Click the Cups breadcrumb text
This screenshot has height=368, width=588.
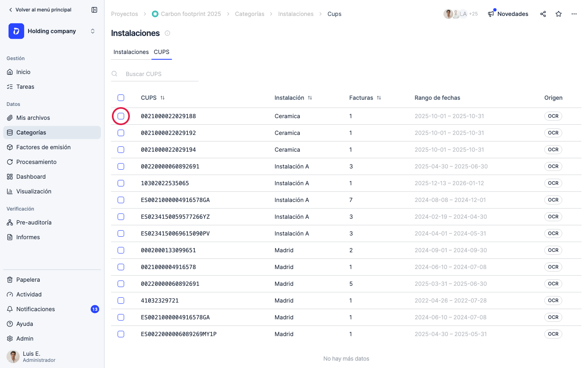334,14
